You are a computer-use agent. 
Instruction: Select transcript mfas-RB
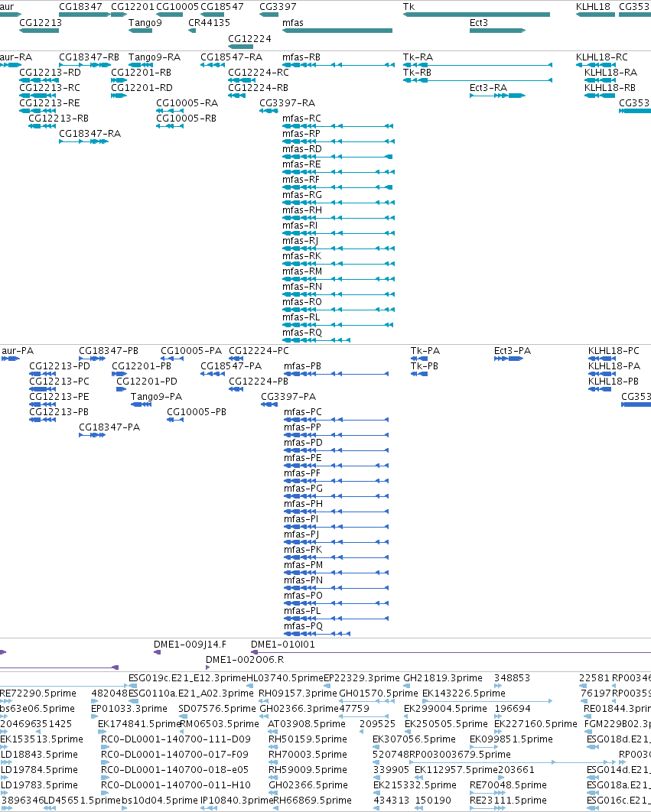point(301,57)
